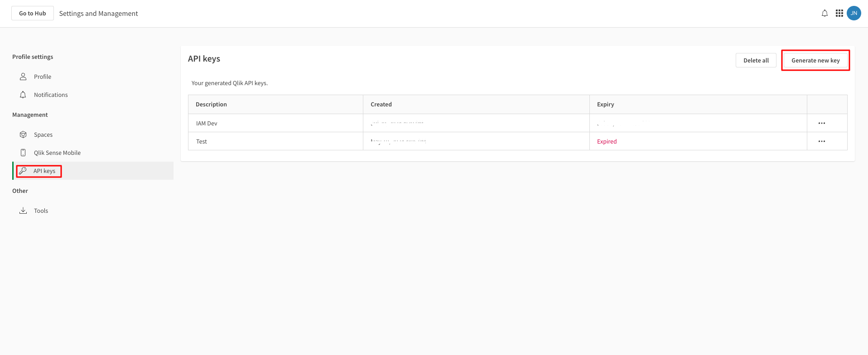Click the Profile person icon
The image size is (868, 355).
point(23,77)
